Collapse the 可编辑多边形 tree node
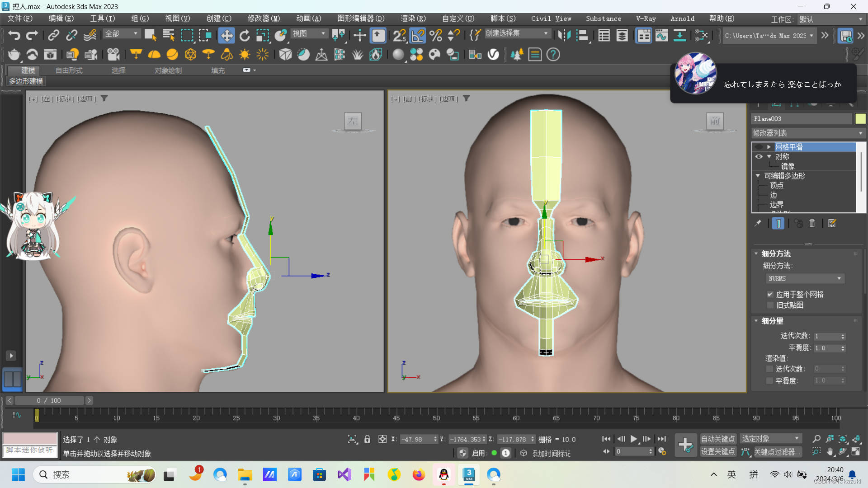This screenshot has width=868, height=488. (758, 175)
